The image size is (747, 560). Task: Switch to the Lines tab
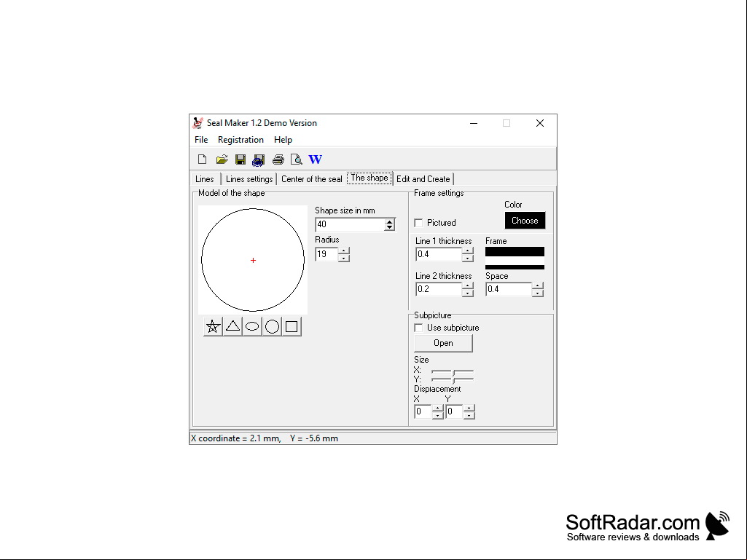(x=205, y=179)
